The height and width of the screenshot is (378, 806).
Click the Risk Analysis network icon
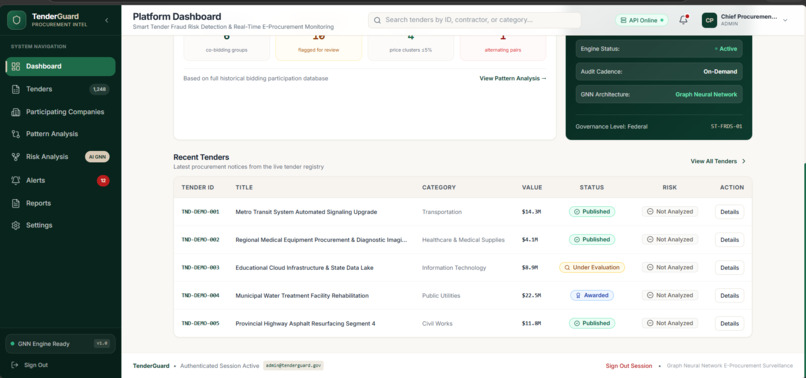16,157
